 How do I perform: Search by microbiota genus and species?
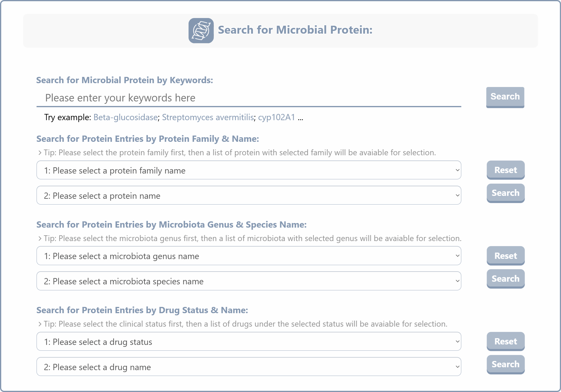(x=505, y=279)
